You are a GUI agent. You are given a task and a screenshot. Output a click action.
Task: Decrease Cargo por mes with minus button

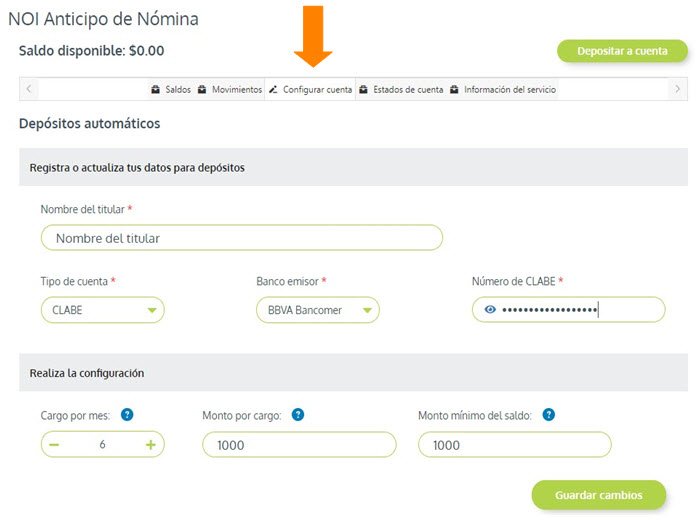pos(54,444)
